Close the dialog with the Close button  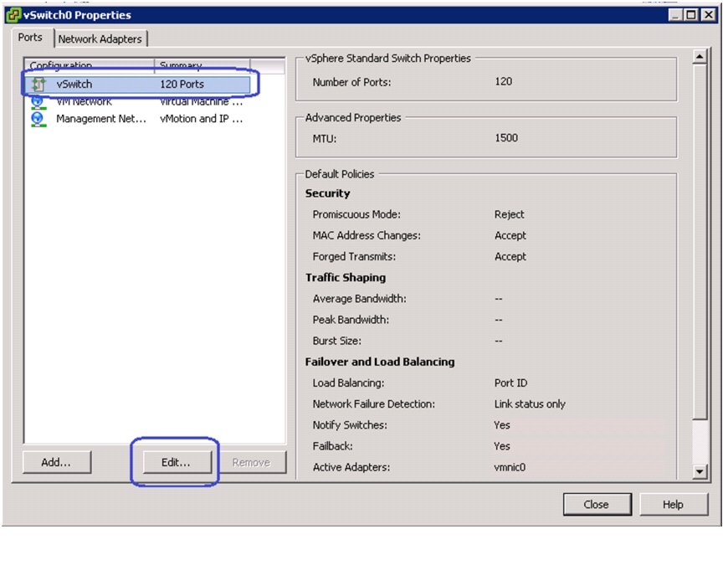597,504
